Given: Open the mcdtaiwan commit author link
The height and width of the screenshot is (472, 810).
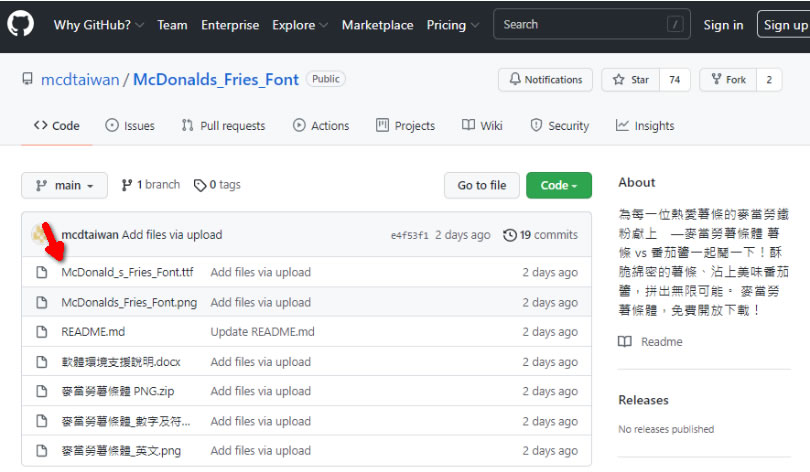Looking at the screenshot, I should pos(90,234).
